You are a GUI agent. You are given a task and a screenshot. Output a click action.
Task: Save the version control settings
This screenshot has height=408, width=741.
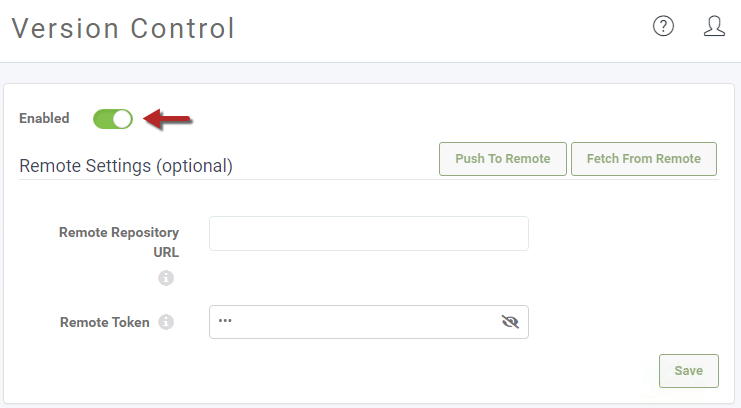point(689,371)
